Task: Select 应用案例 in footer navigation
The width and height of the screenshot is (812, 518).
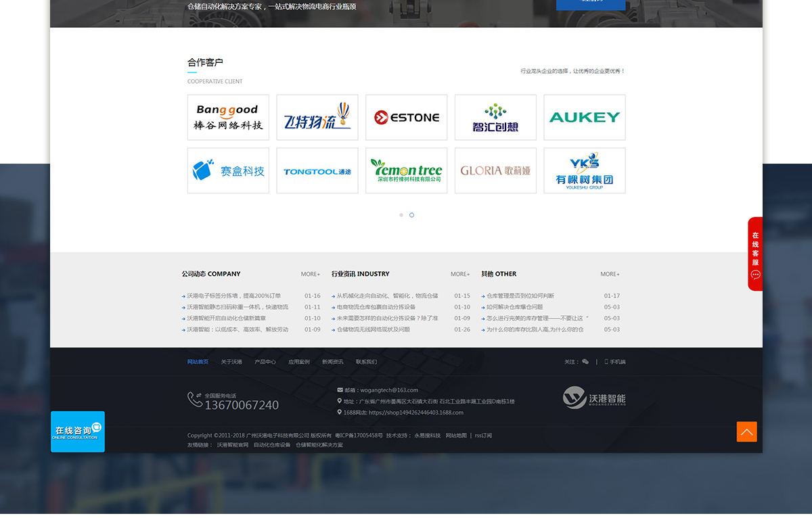Action: [x=299, y=362]
